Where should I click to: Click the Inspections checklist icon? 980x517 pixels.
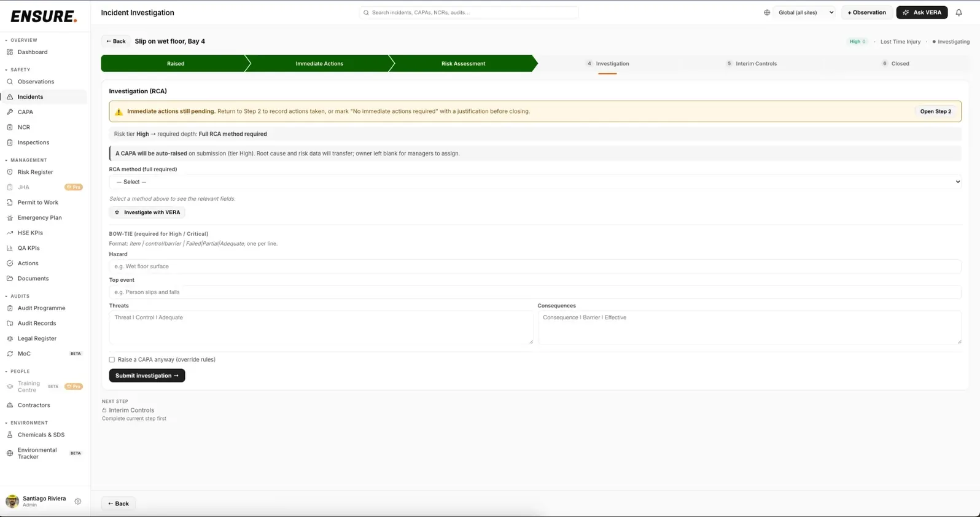[x=10, y=142]
